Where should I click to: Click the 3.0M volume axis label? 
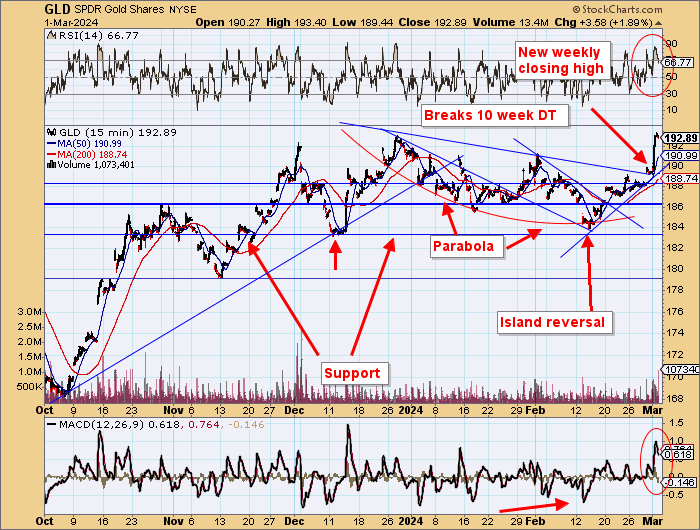(29, 312)
